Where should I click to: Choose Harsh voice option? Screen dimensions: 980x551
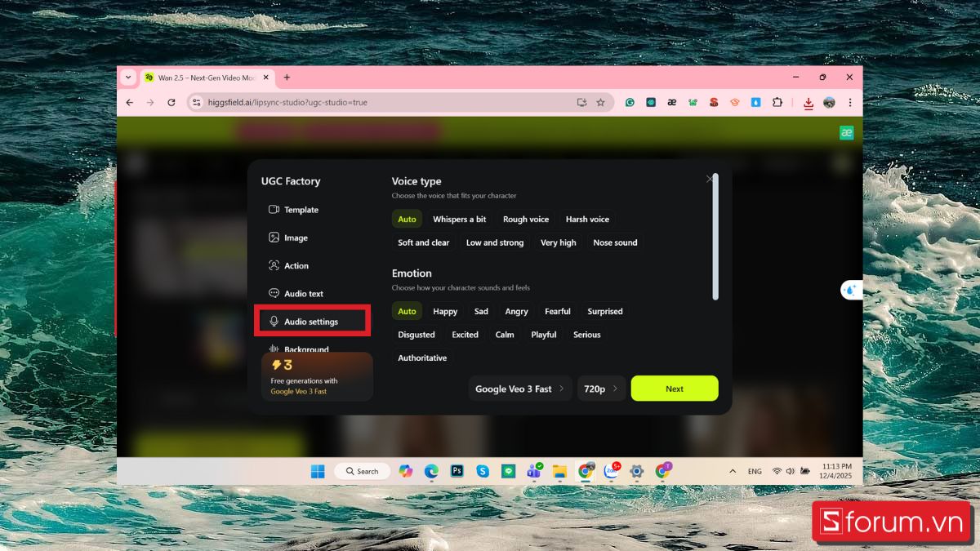click(587, 219)
